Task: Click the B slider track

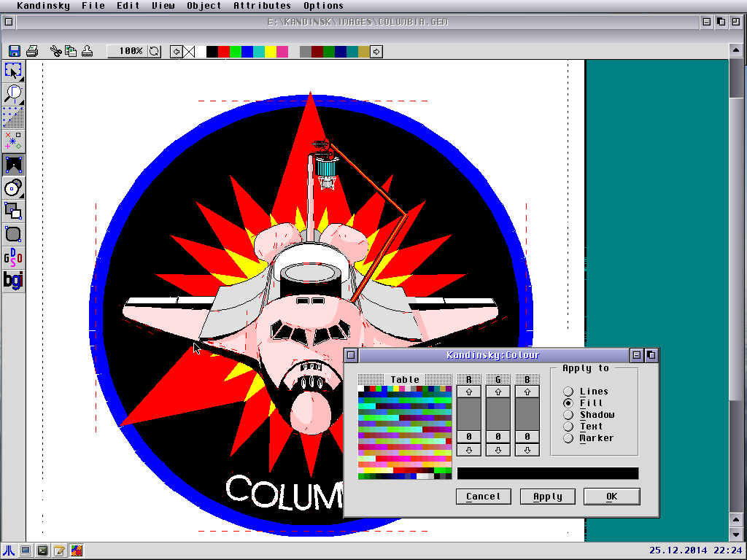Action: (527, 414)
